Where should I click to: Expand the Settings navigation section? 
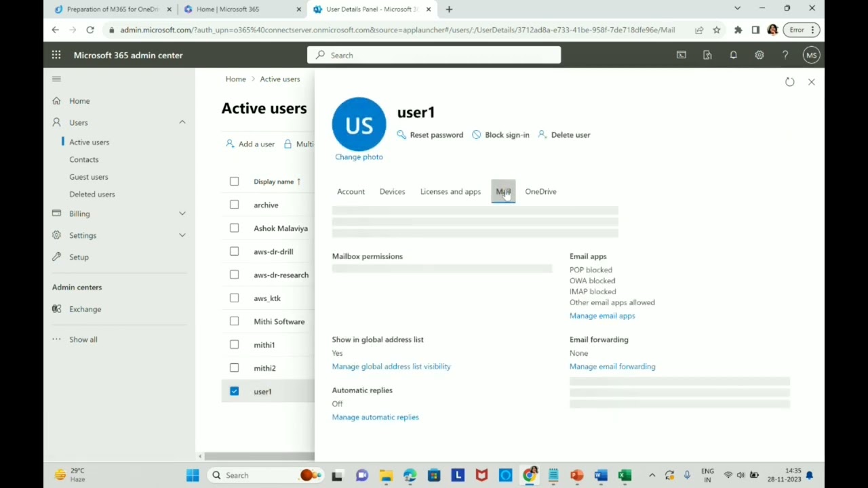(x=182, y=235)
